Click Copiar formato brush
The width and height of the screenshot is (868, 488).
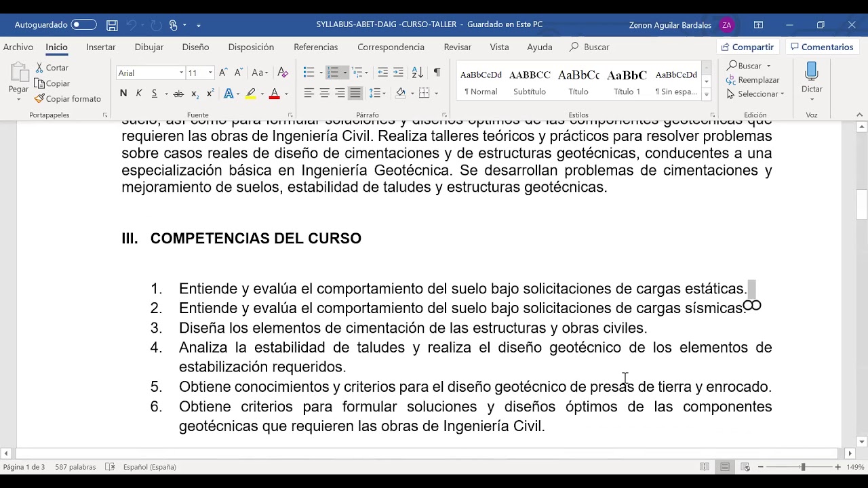tap(68, 99)
